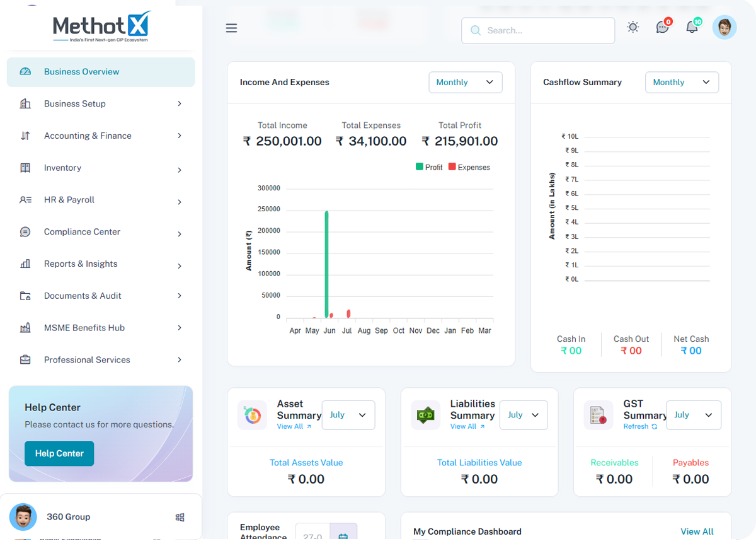
Task: Click the red July expenses bar
Action: (348, 313)
